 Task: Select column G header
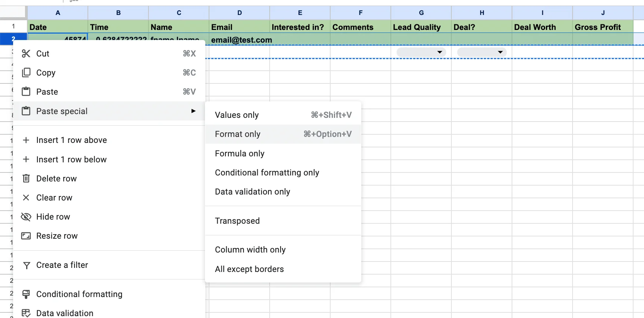pos(421,13)
